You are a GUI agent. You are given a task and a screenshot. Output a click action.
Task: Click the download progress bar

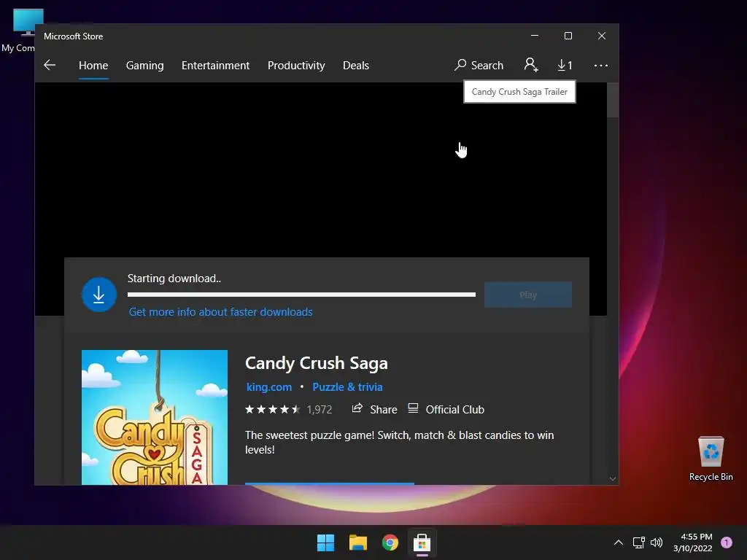point(301,295)
